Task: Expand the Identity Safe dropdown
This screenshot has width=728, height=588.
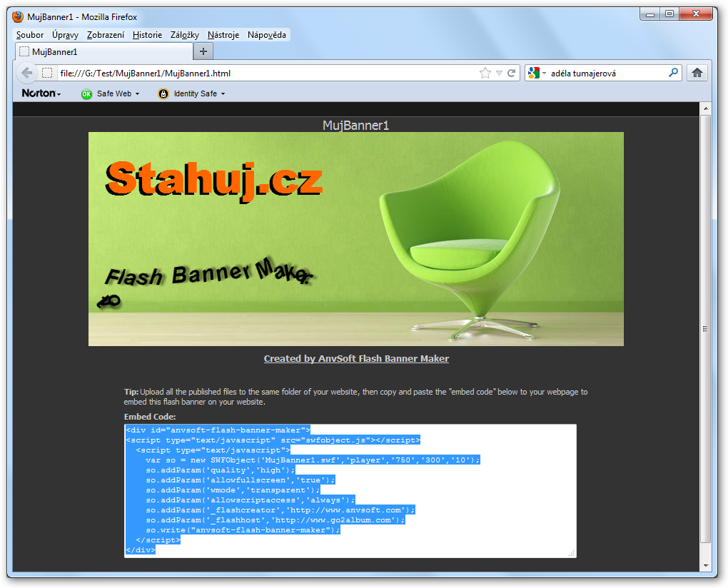Action: click(x=223, y=93)
